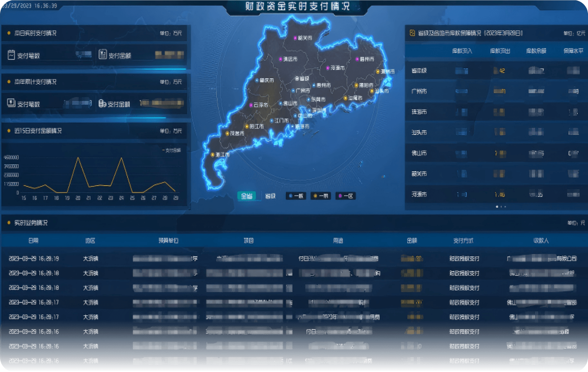Toggle the purple 一区 legend filter

pyautogui.click(x=345, y=196)
